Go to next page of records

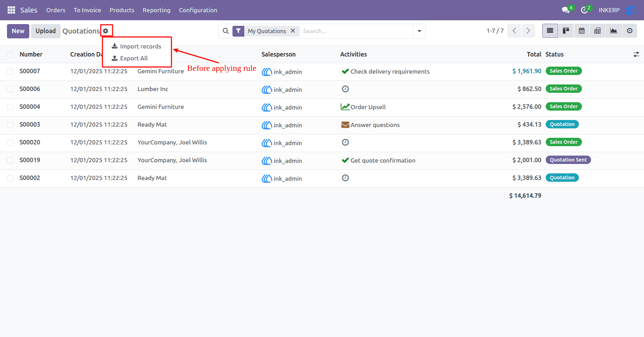528,31
